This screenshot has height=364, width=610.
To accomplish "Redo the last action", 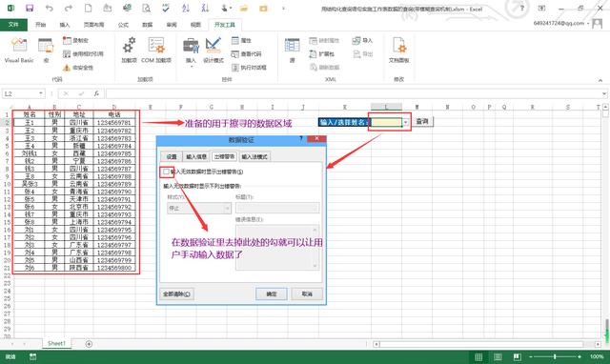I will click(x=69, y=9).
